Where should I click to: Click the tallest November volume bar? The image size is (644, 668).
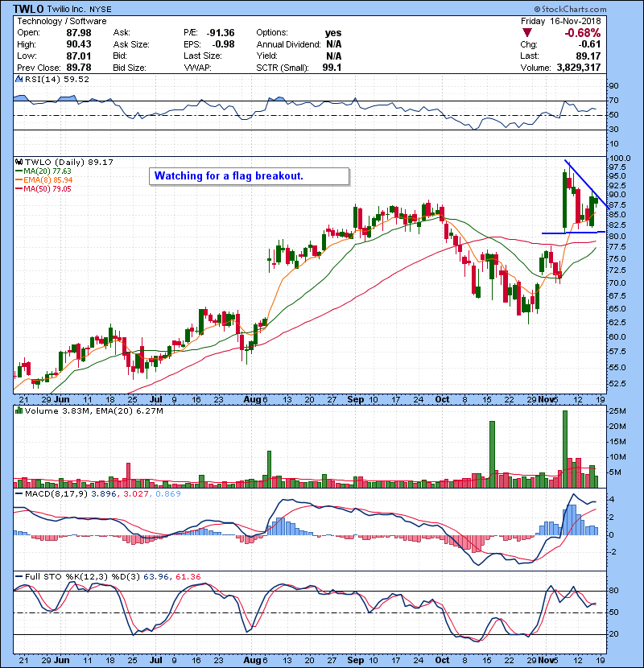click(x=565, y=449)
